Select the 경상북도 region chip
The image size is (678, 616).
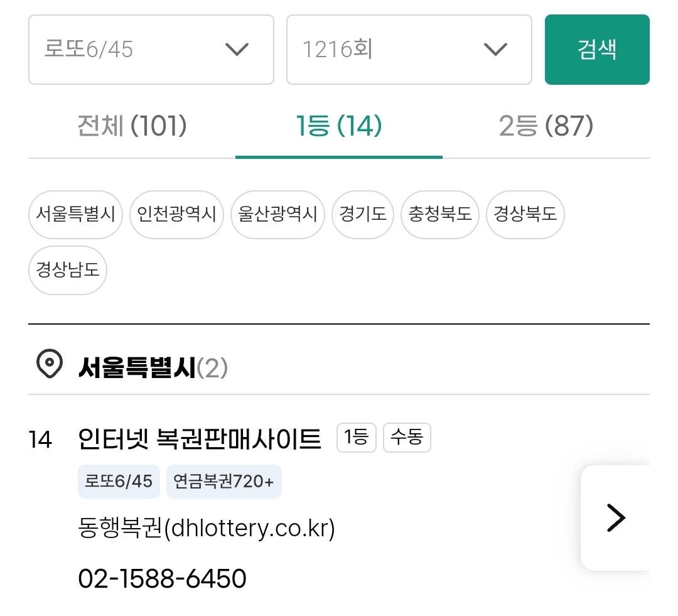click(x=525, y=214)
